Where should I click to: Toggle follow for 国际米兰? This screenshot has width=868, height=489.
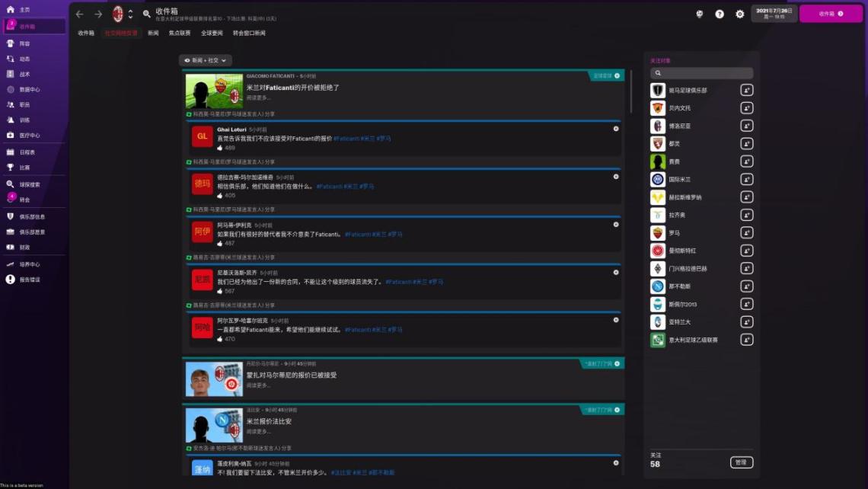(x=746, y=180)
